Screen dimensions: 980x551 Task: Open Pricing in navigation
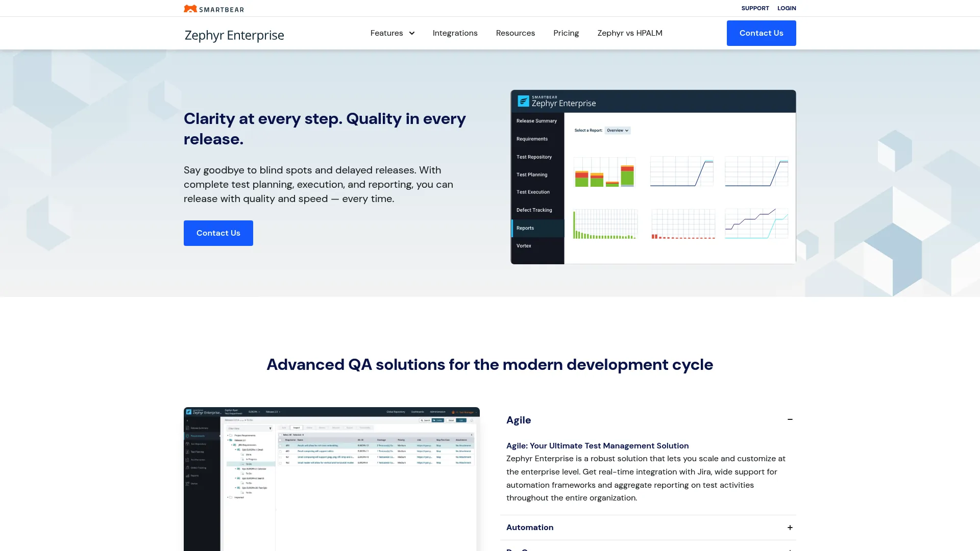[566, 33]
